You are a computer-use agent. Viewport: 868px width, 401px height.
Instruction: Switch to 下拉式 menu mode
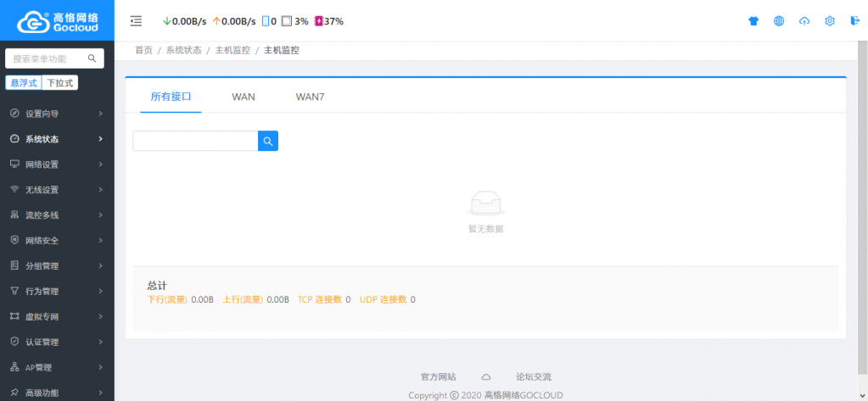pyautogui.click(x=60, y=83)
